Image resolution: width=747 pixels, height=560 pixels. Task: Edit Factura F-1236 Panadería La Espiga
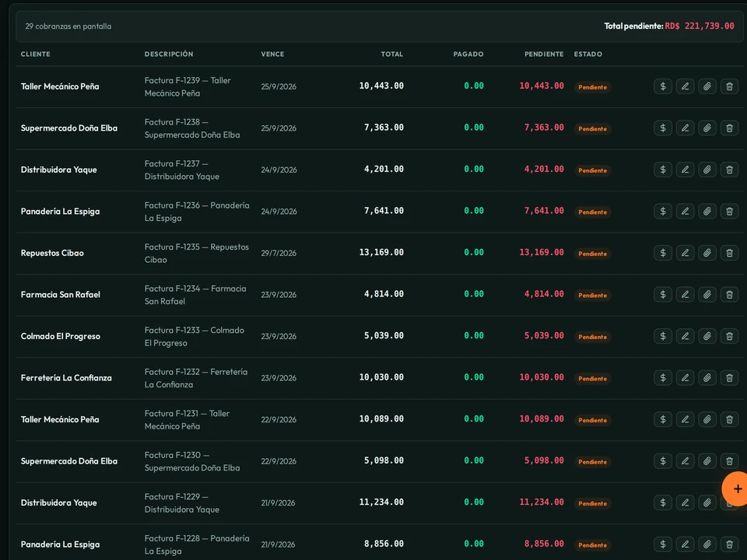(685, 212)
